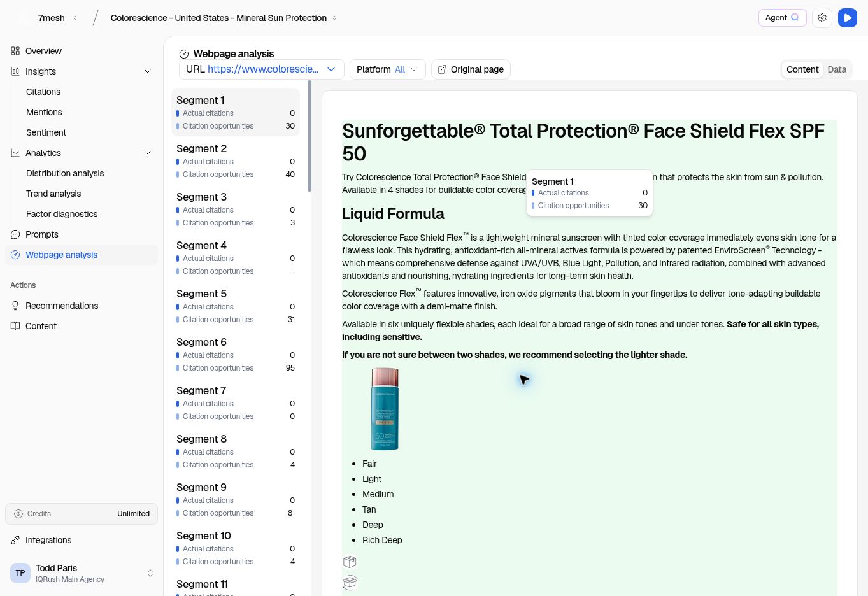Screen dimensions: 868x596
Task: Click the Recommendations lightbulb icon
Action: [x=15, y=306]
